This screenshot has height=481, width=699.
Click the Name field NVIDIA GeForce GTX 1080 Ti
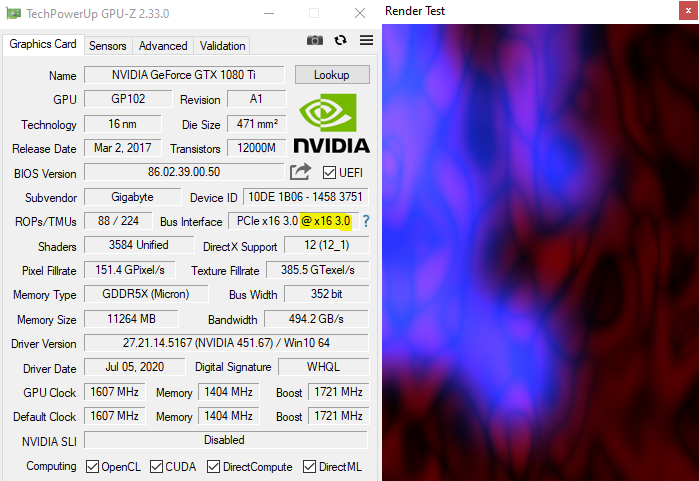184,74
